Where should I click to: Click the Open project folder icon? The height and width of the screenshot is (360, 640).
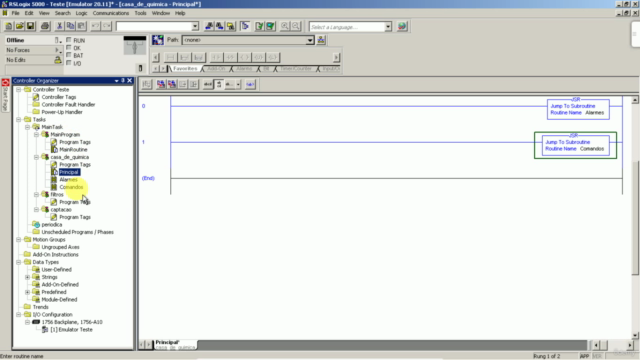click(x=19, y=26)
